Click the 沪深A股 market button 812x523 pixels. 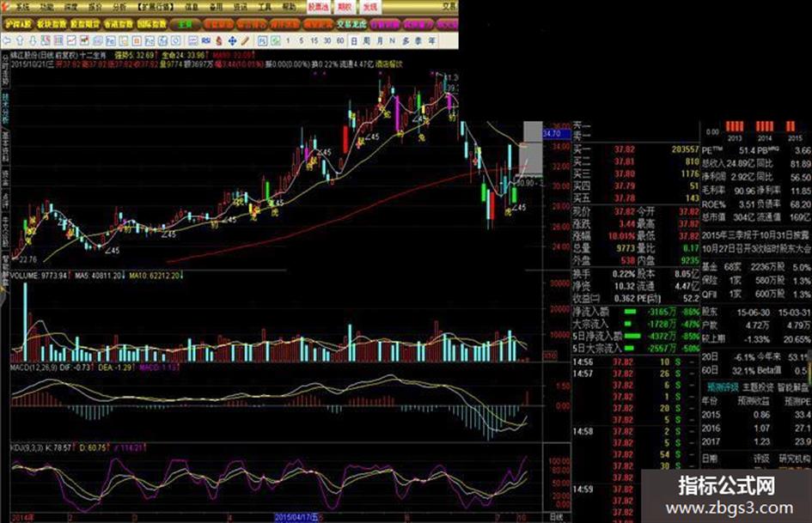(19, 24)
